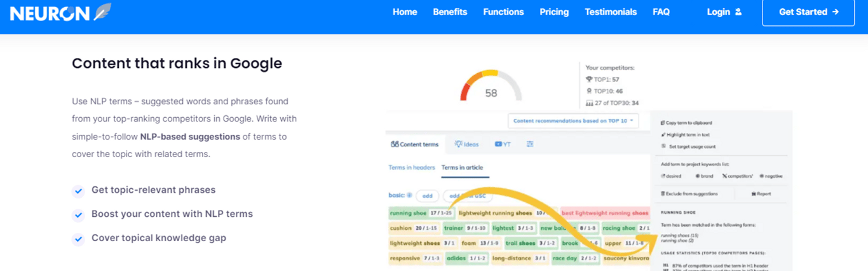868x271 pixels.
Task: Click the trophy icon beside TOP1
Action: 589,80
